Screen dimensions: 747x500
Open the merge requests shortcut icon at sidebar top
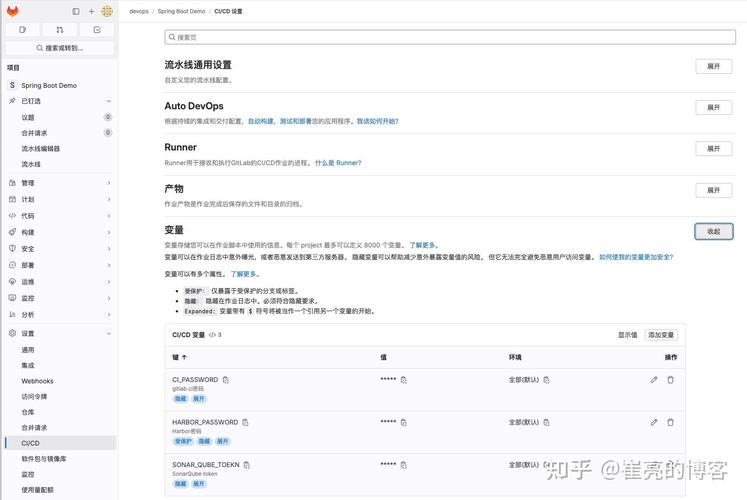[x=60, y=30]
